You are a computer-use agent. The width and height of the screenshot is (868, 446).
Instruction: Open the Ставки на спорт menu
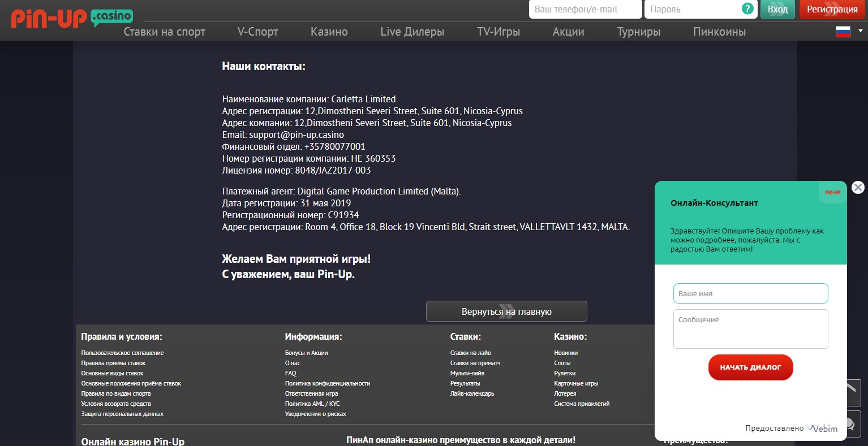[x=164, y=32]
